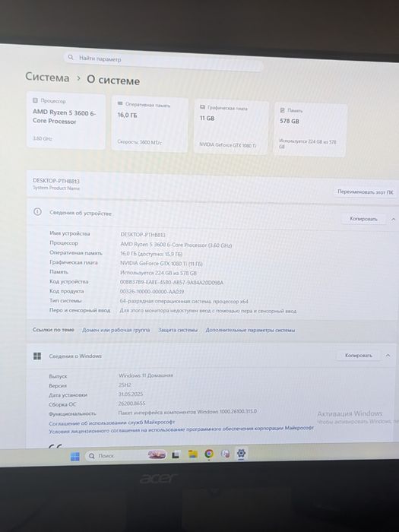Image resolution: width=399 pixels, height=532 pixels.
Task: Select the '16,0 ГБ (доступно: 15,9 ГБ)' value
Action: click(x=151, y=254)
